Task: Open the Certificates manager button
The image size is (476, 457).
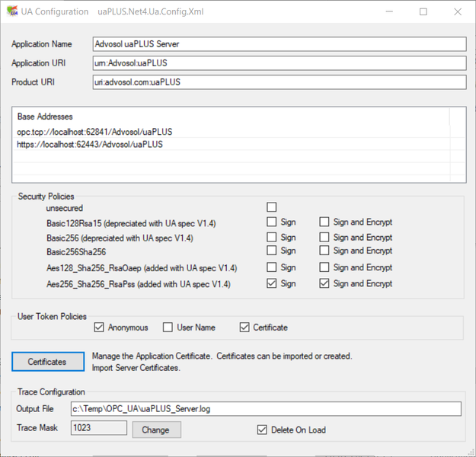Action: (48, 362)
